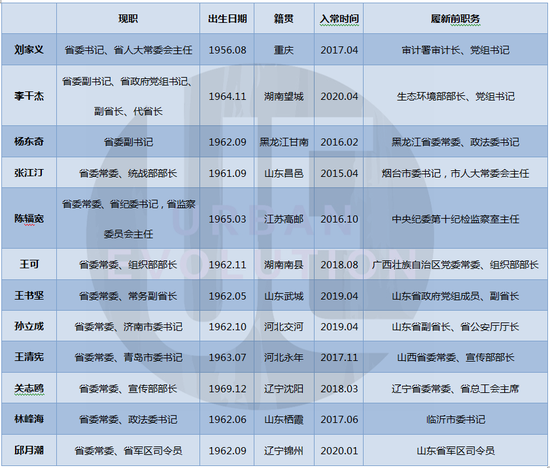
Task: Select the cell 审计署审计长、党组书记
Action: 455,50
